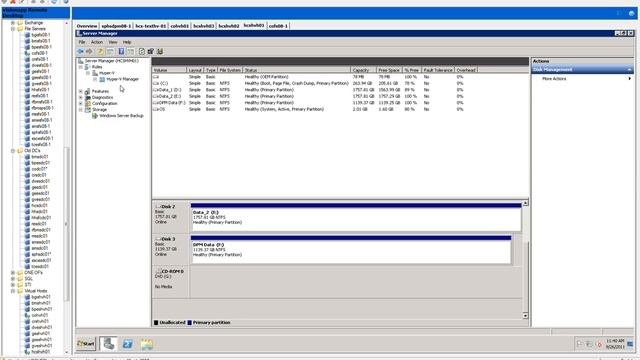Screen dimensions: 640x360
Task: Open Windows Explorer from remote taskbar
Action: [147, 344]
